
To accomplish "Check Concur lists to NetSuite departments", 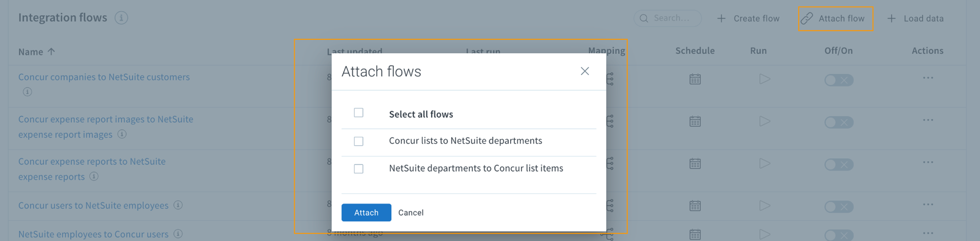I will point(359,141).
